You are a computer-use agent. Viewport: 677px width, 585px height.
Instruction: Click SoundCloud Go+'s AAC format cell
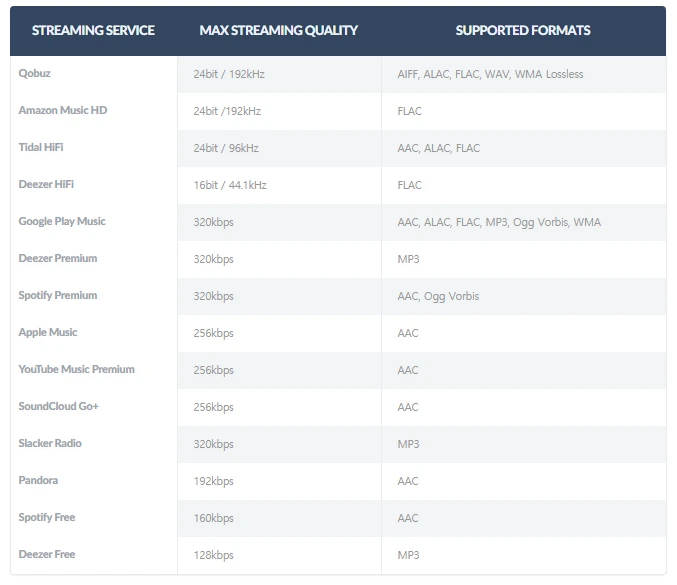pos(408,407)
